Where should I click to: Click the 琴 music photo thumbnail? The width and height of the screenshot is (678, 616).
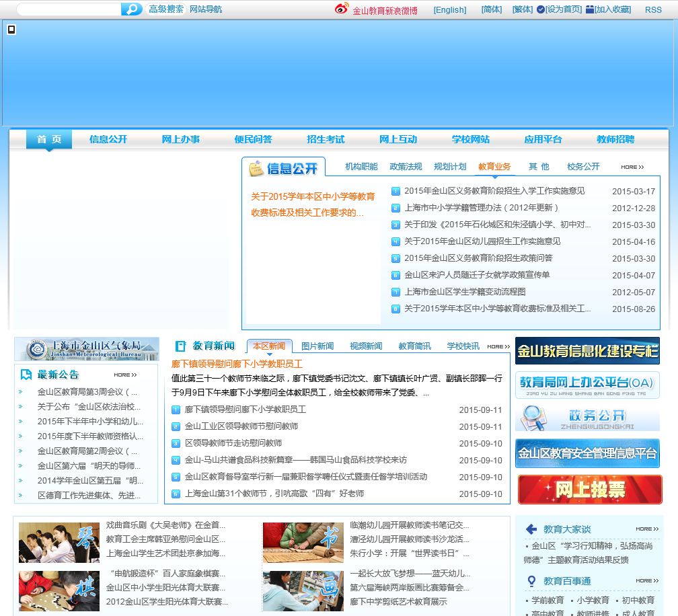[59, 543]
